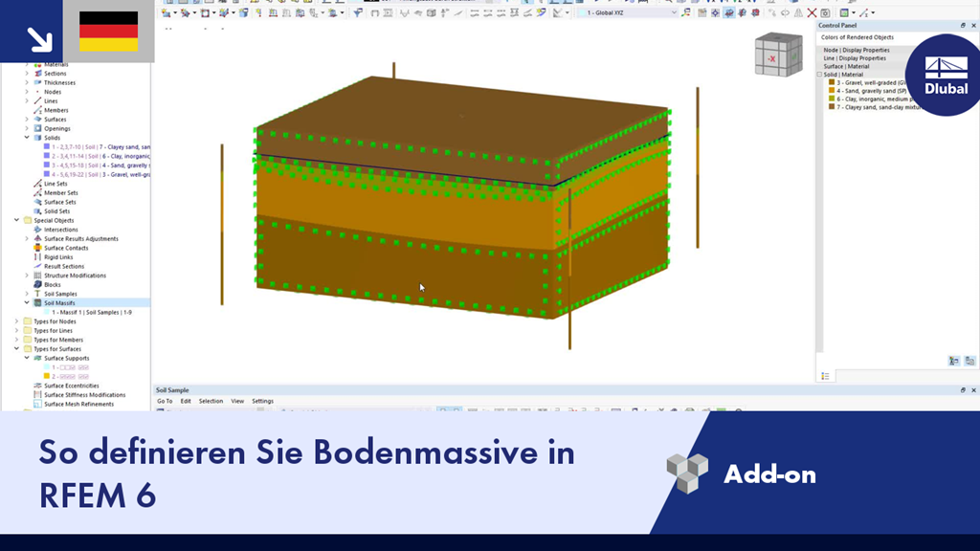Click the Control Panel bottom-right settings icon

pyautogui.click(x=969, y=361)
